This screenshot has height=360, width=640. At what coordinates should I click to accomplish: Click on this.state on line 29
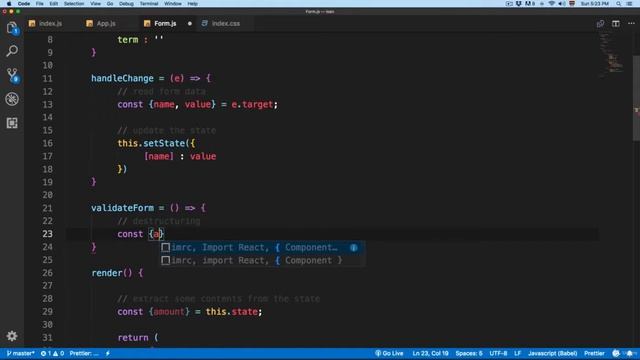coord(231,312)
